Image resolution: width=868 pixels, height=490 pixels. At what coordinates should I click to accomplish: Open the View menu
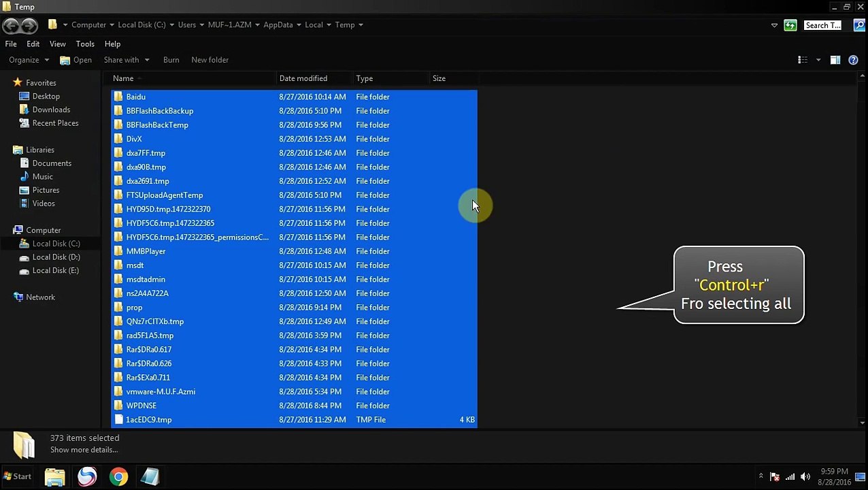pyautogui.click(x=57, y=44)
